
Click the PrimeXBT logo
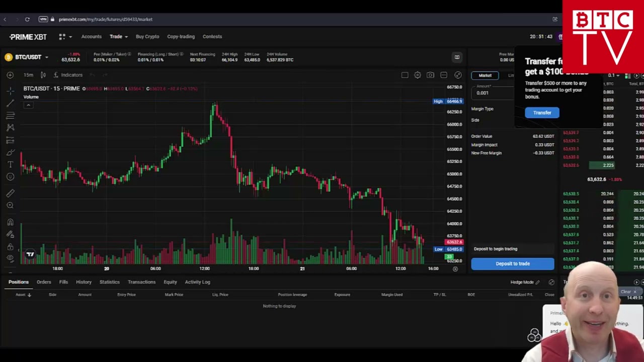(x=28, y=37)
